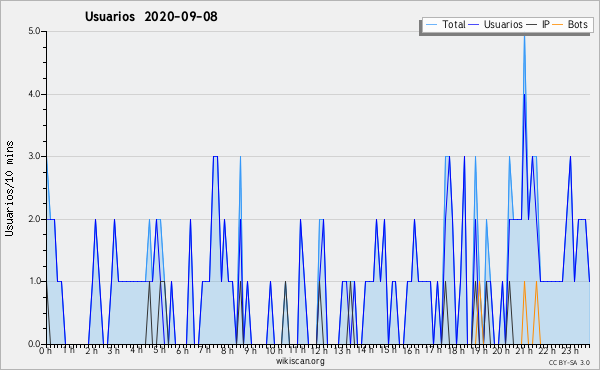This screenshot has width=600, height=370.
Task: Click the Usuarios/10 mins y-axis label
Action: click(9, 188)
